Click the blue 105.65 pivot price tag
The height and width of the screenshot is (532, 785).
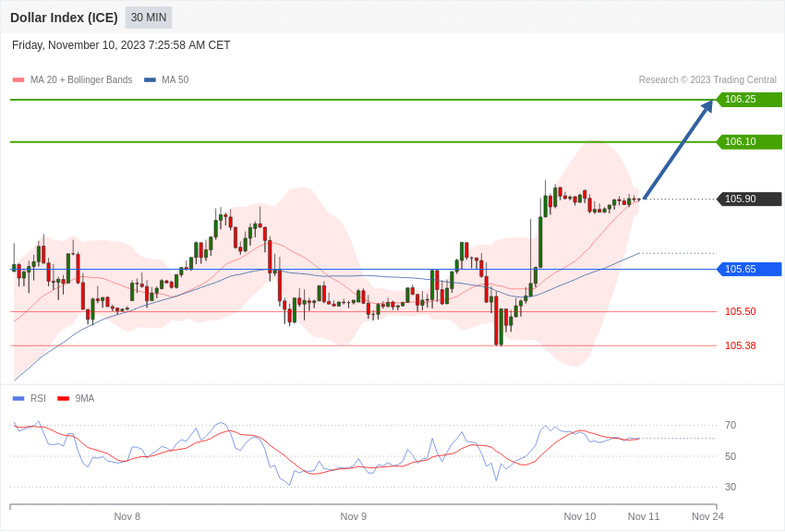pyautogui.click(x=749, y=270)
